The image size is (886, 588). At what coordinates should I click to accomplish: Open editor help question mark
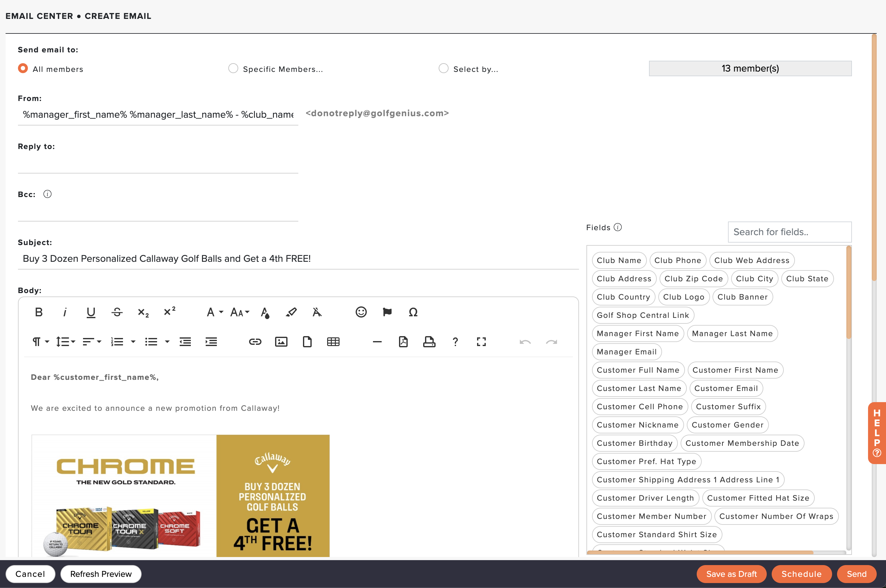[456, 342]
